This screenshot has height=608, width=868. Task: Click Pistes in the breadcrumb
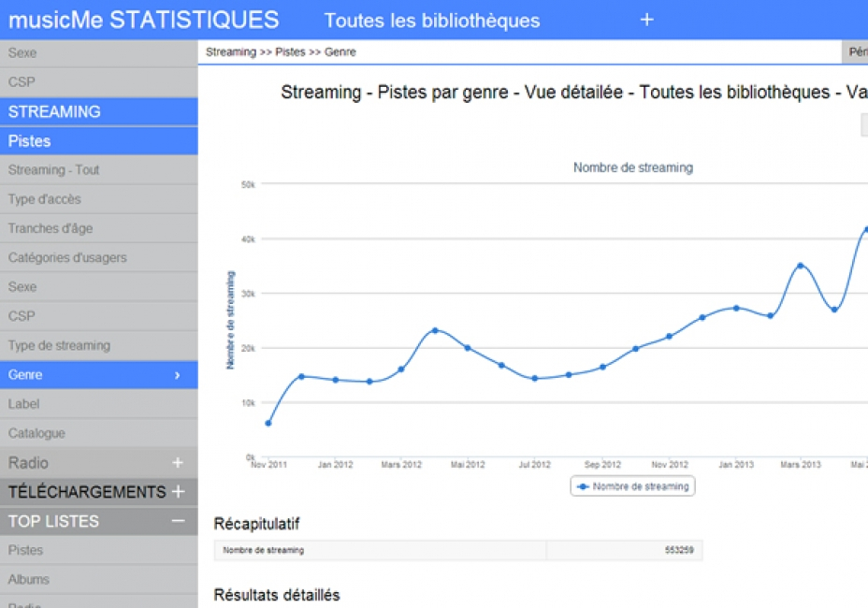[290, 52]
